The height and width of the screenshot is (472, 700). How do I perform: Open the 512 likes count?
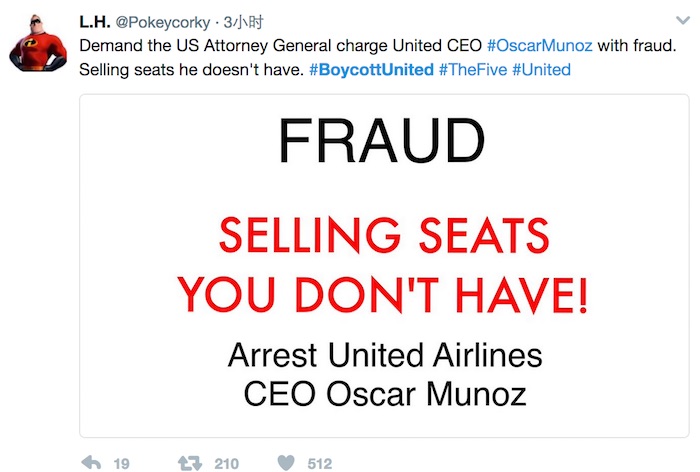point(320,464)
